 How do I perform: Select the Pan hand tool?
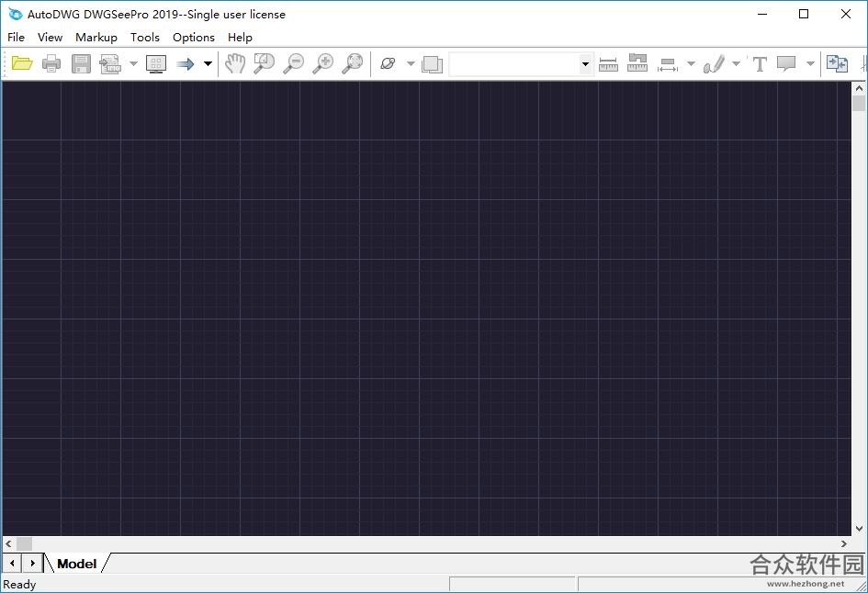coord(235,63)
